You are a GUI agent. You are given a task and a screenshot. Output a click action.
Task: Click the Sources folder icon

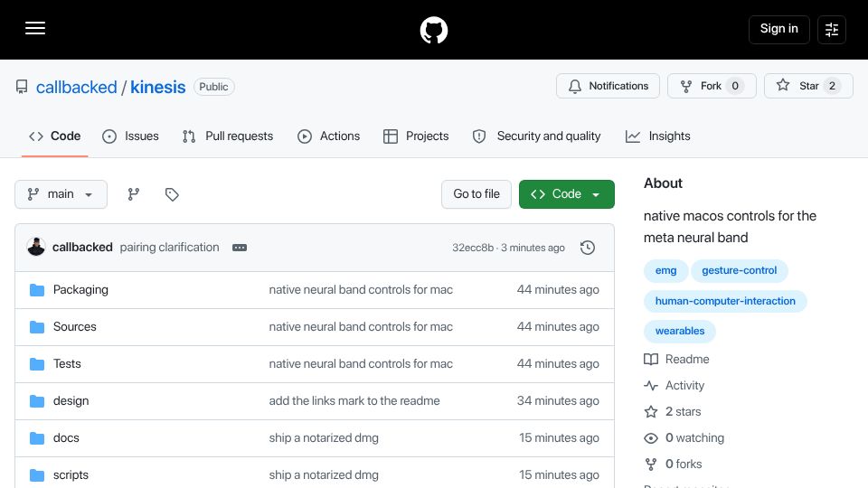37,327
